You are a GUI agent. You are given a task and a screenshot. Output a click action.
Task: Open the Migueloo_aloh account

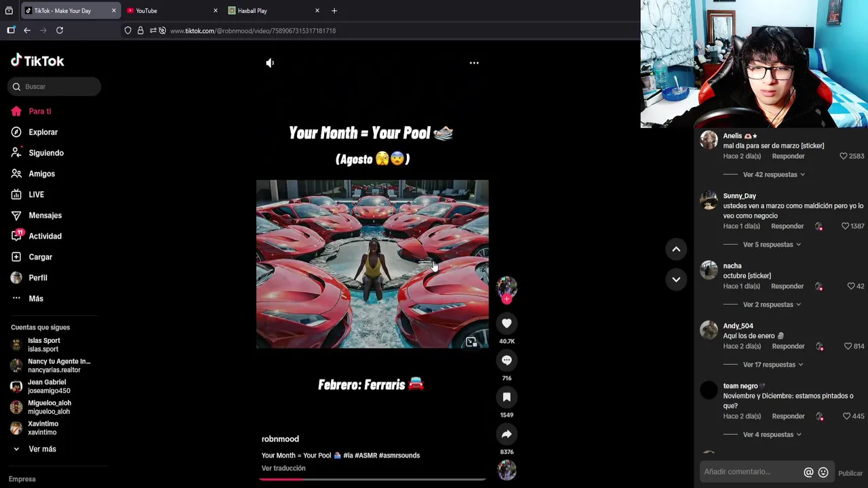[x=41, y=407]
